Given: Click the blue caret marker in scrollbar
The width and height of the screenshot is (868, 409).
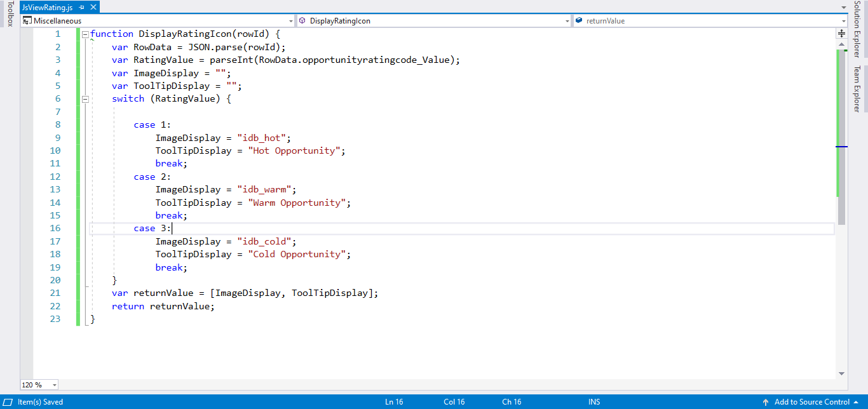Looking at the screenshot, I should (842, 147).
